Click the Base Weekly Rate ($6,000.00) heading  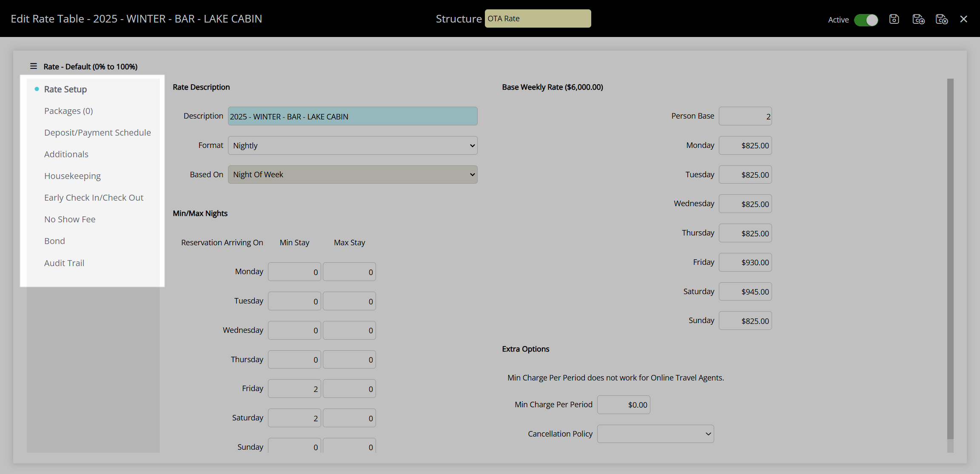pos(553,87)
